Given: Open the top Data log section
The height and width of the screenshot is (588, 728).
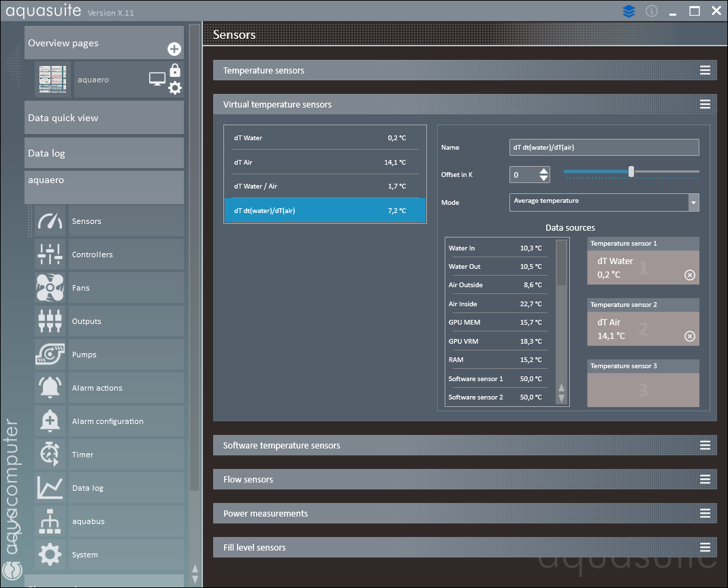Looking at the screenshot, I should point(104,153).
